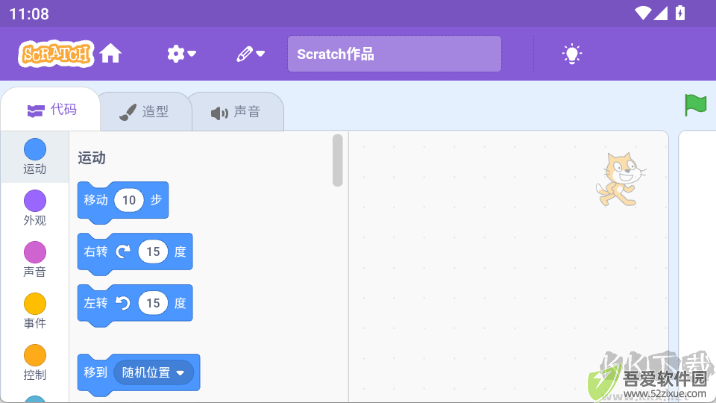Tap the 11:08 clock

coord(29,14)
